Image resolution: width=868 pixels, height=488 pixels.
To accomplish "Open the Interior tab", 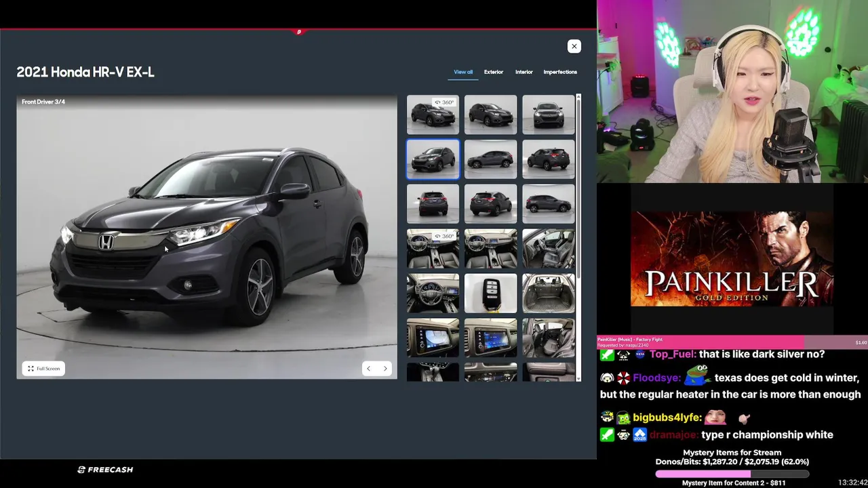I will coord(524,72).
